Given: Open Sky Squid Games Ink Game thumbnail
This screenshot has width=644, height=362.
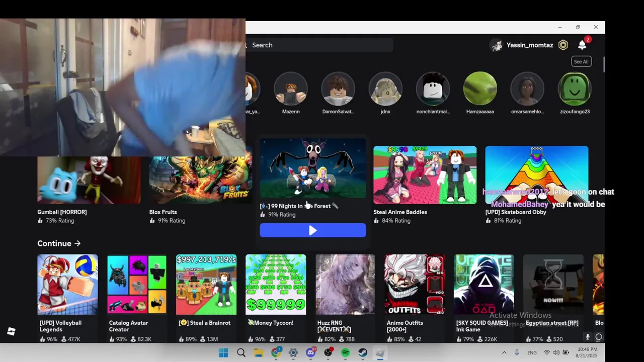Looking at the screenshot, I should coord(484,285).
